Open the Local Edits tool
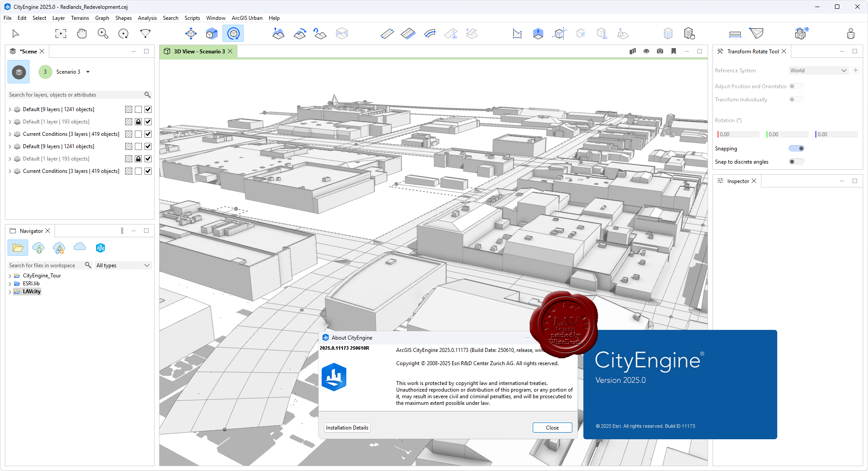The width and height of the screenshot is (868, 471). point(689,34)
